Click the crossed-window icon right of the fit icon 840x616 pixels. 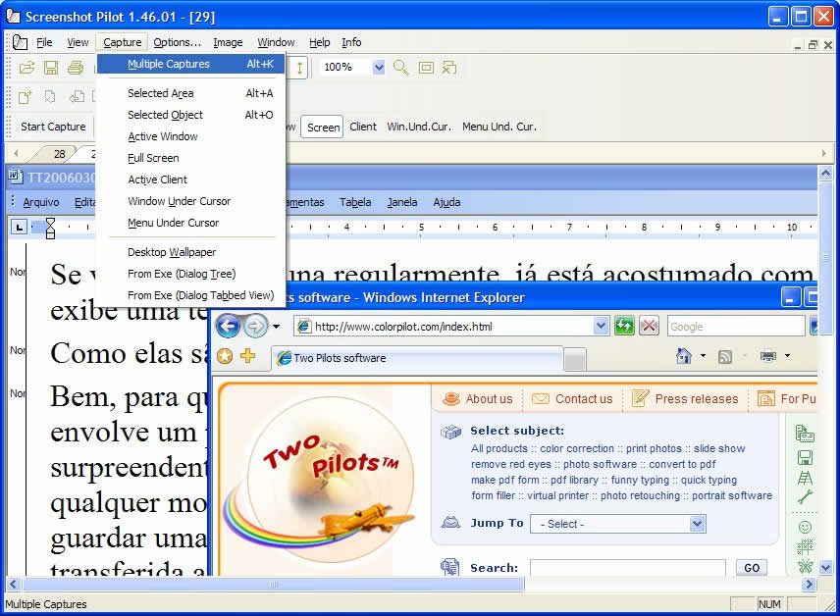[449, 68]
